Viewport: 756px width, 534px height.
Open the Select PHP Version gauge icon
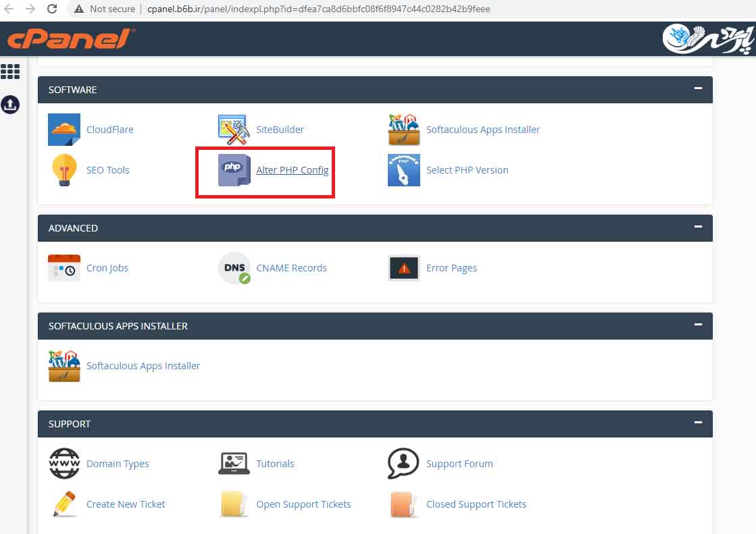[x=404, y=169]
